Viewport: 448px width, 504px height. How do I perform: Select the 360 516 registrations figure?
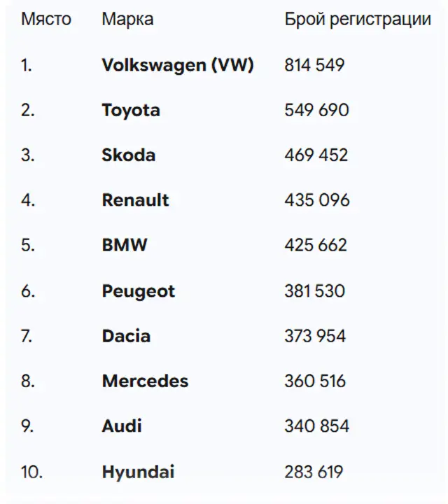316,381
